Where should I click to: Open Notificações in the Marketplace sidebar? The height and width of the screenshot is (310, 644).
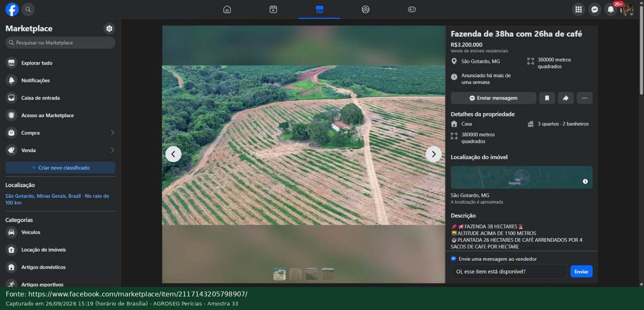[x=60, y=81]
